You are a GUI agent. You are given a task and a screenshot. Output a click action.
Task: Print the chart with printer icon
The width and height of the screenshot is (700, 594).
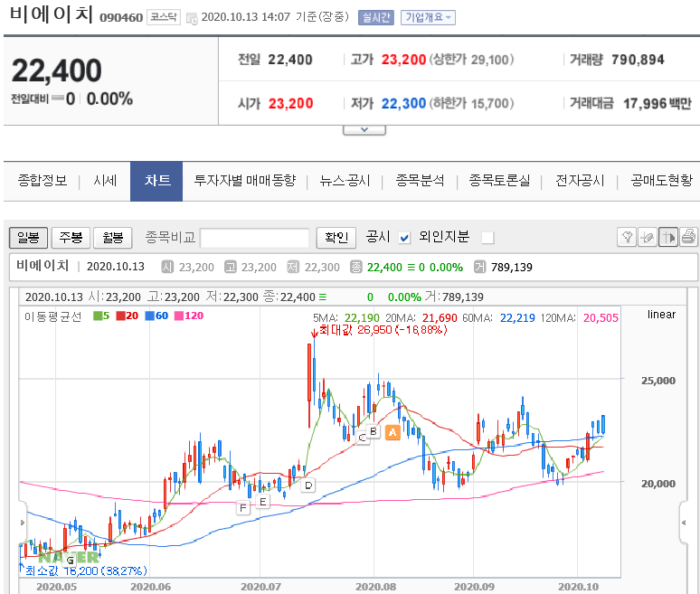[688, 237]
